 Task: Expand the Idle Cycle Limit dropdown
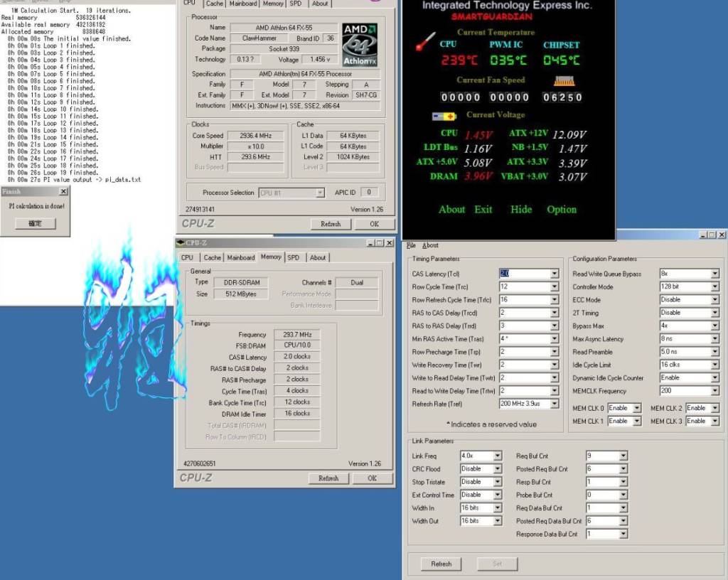[715, 365]
